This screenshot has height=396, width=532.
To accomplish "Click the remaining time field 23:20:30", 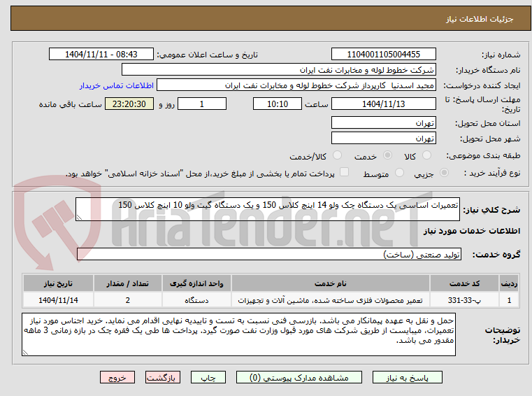I will pos(129,104).
